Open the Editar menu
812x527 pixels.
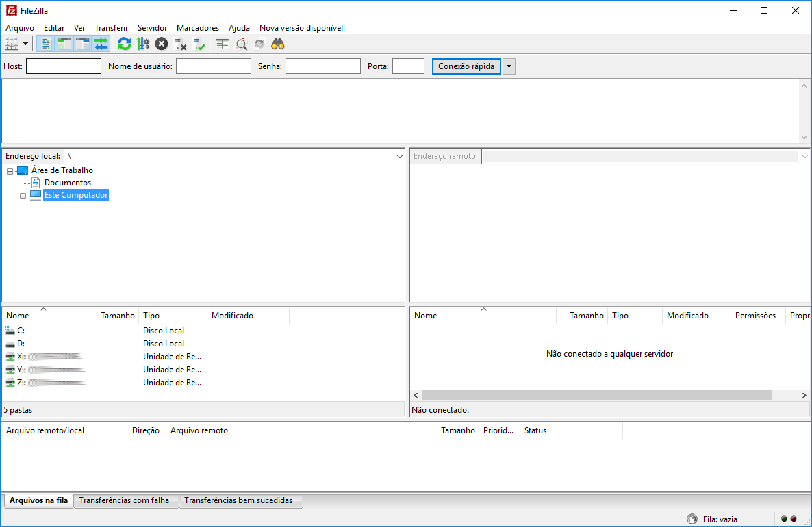(54, 28)
